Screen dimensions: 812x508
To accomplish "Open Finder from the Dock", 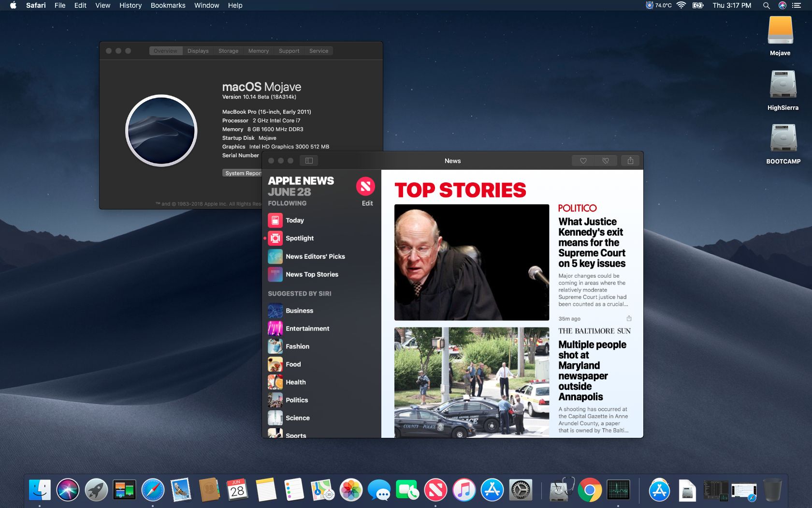I will click(x=40, y=490).
